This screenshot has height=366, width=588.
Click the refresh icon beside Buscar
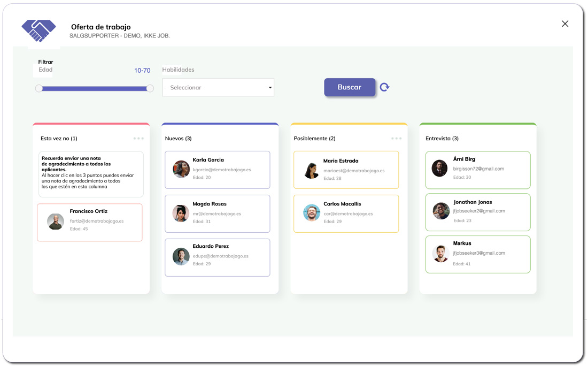coord(384,87)
